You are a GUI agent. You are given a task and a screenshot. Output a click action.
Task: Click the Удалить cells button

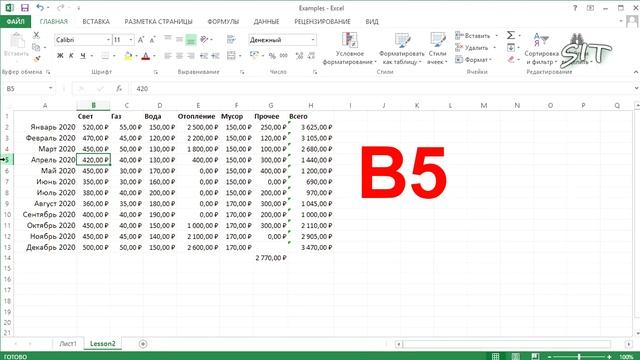(x=472, y=48)
